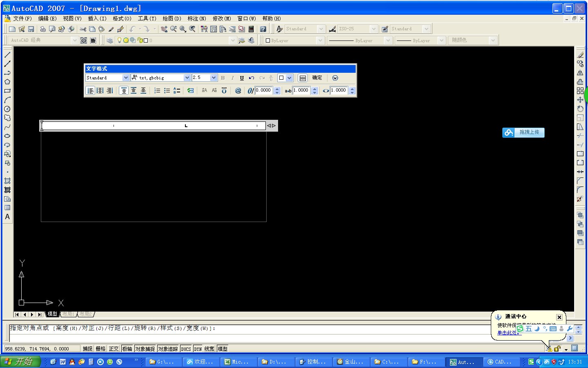
Task: Click the 单击此处 link in 通讯中心 balloon
Action: tap(509, 333)
